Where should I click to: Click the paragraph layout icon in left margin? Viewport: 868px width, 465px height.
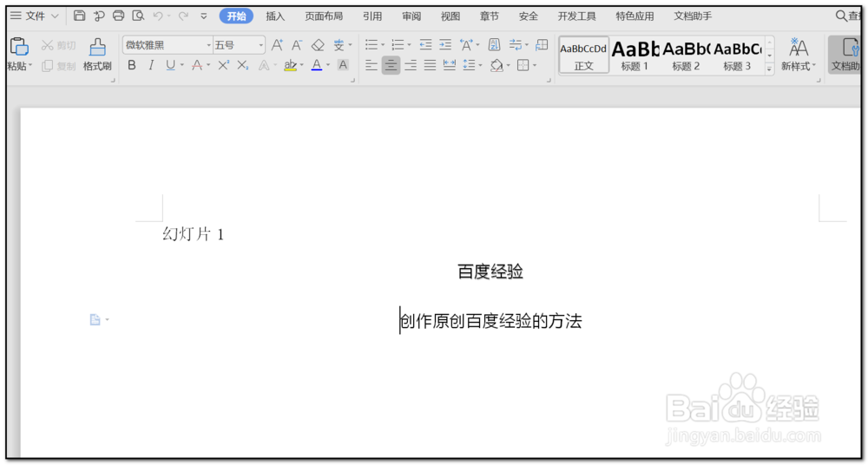[95, 319]
